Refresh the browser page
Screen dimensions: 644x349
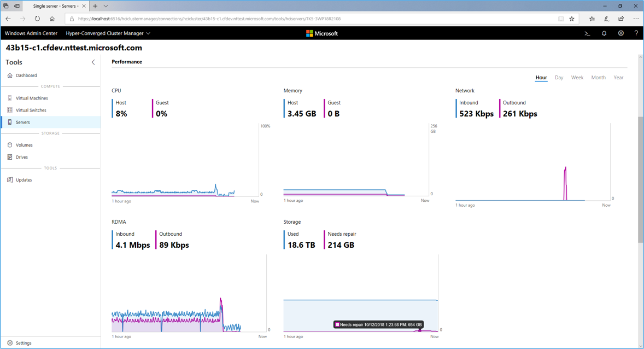[37, 19]
